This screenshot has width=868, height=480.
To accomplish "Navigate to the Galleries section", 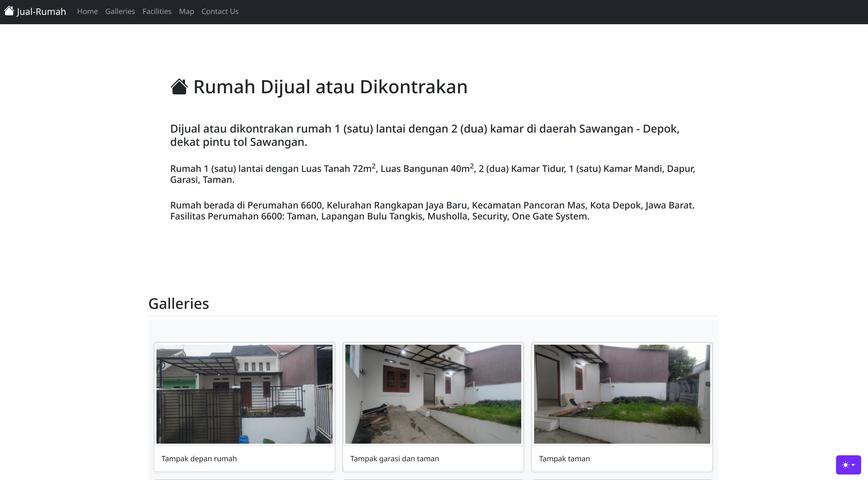I will [120, 11].
